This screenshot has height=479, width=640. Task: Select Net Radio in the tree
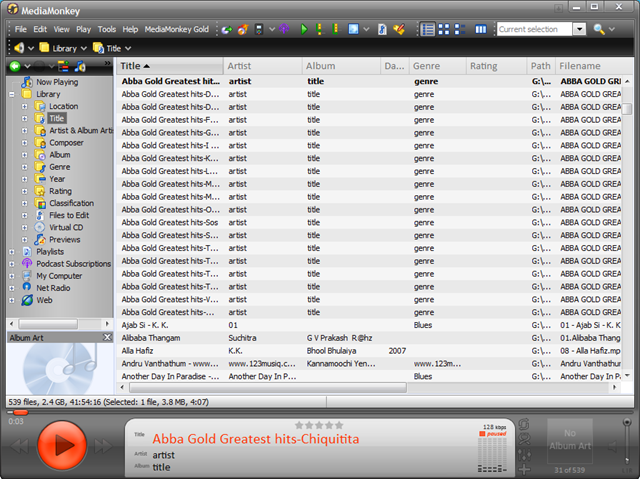pyautogui.click(x=53, y=288)
